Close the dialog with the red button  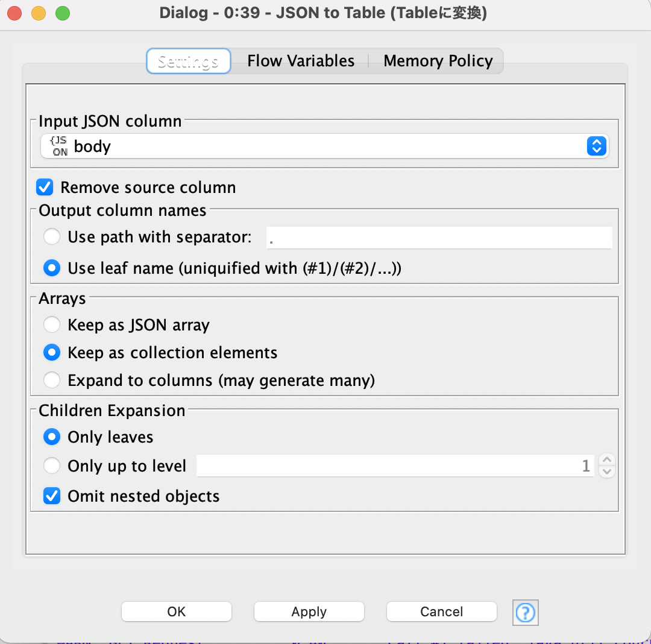click(14, 13)
